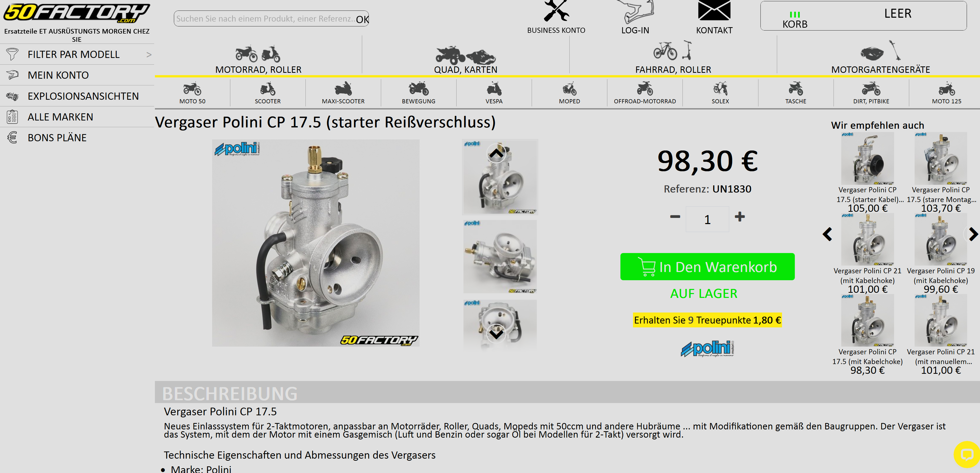Open the Scooter subcategory
Image resolution: width=980 pixels, height=473 pixels.
tap(268, 93)
